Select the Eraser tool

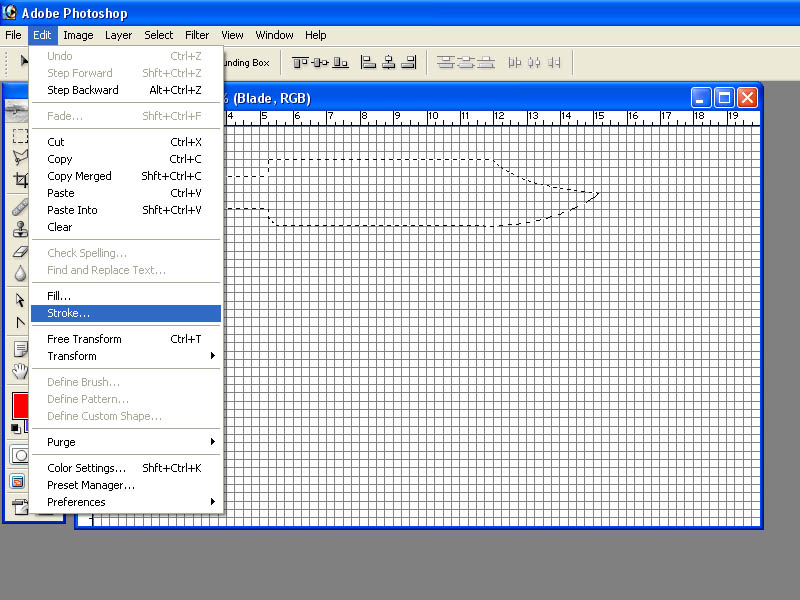[20, 252]
